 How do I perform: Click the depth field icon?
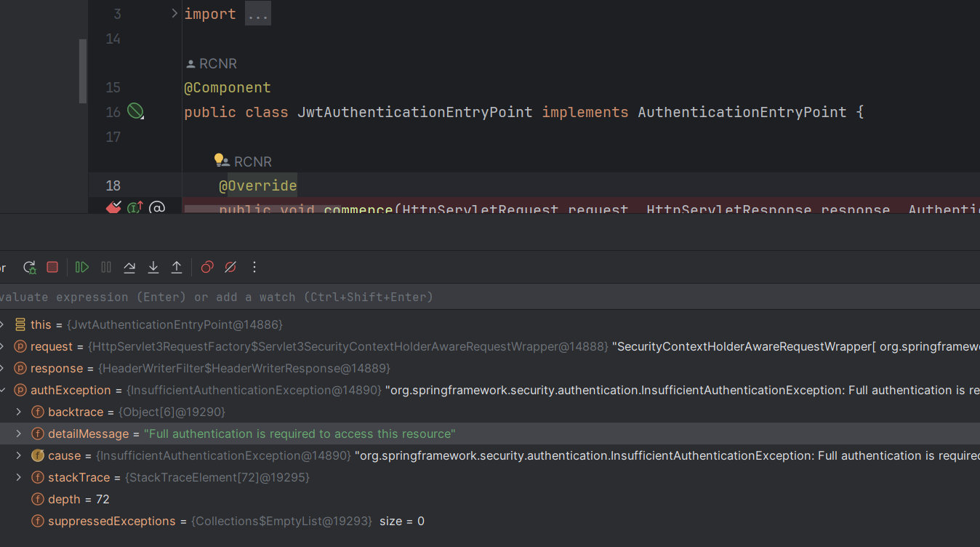click(x=38, y=499)
